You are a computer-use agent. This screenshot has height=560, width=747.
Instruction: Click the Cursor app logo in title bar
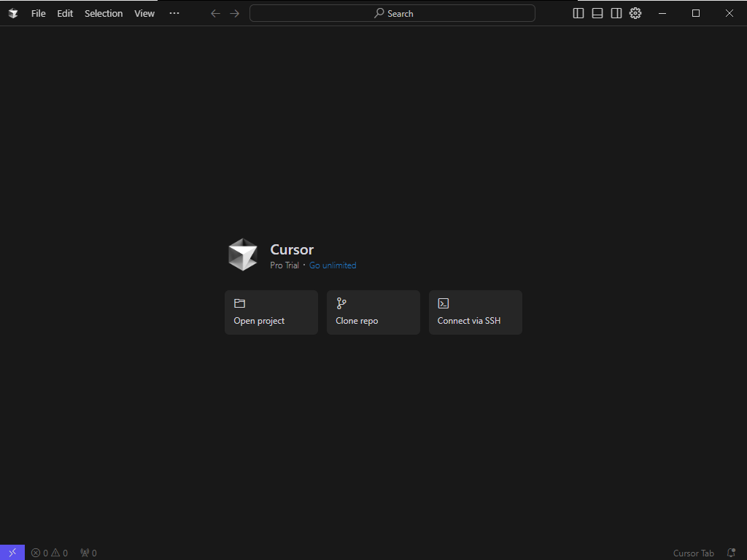pos(13,13)
